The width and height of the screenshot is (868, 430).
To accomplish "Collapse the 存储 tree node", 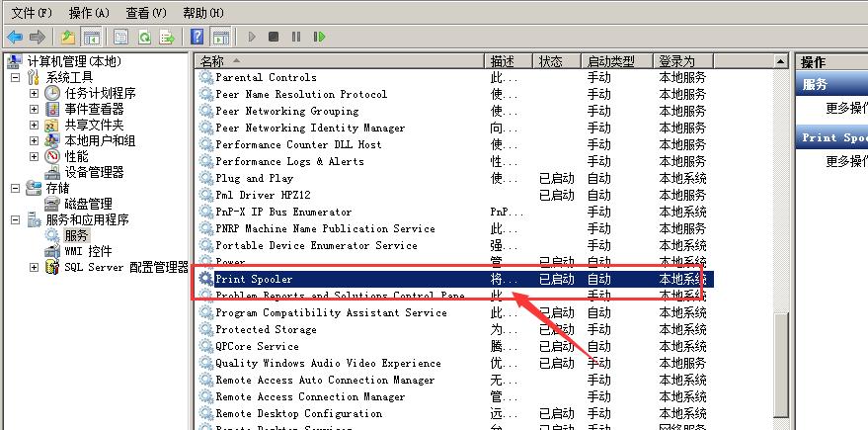I will [15, 188].
